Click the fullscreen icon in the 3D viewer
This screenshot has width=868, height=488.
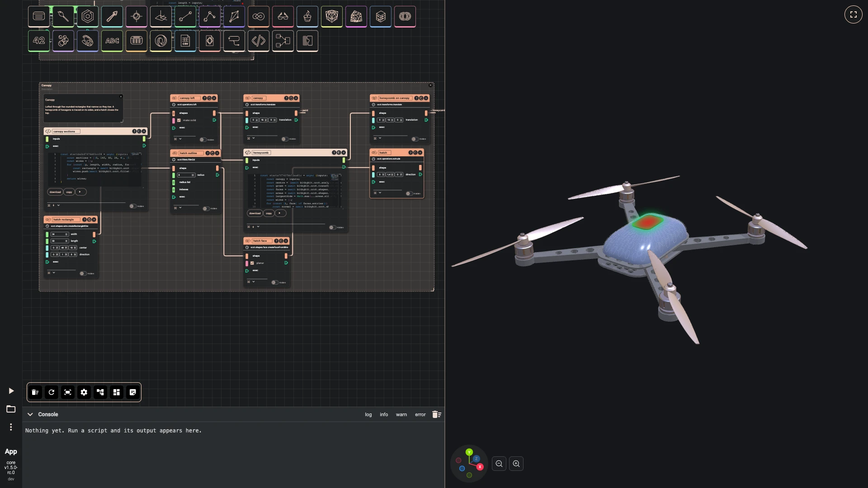(854, 14)
